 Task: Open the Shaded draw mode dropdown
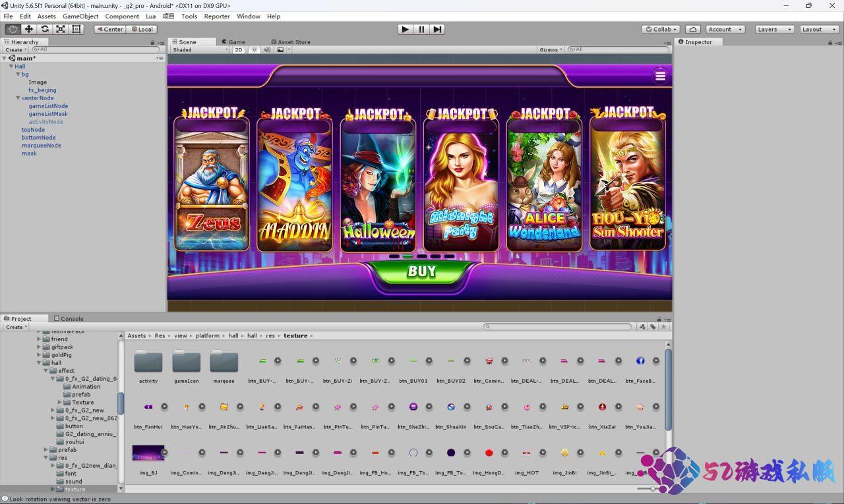[x=200, y=50]
